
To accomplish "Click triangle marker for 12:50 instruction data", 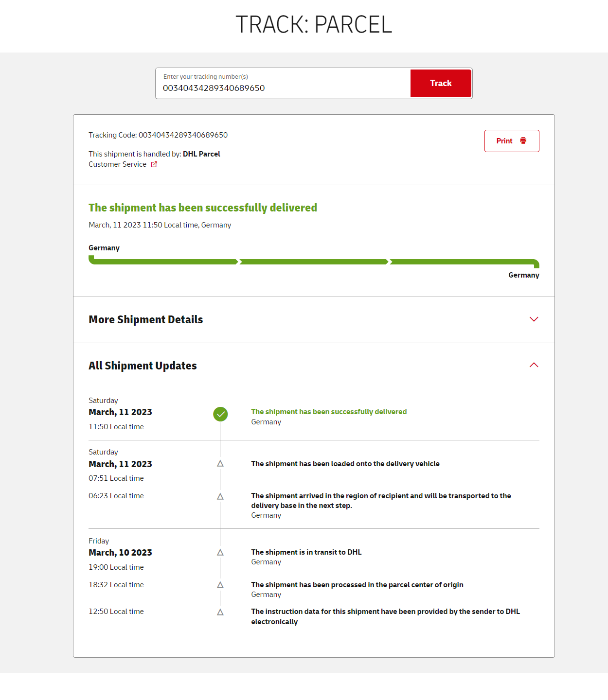I will [x=220, y=612].
